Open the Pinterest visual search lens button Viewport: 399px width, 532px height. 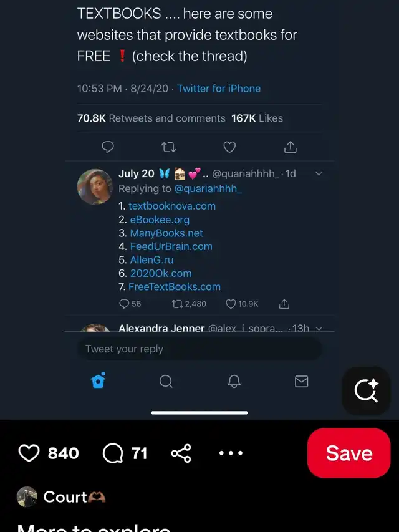[366, 391]
